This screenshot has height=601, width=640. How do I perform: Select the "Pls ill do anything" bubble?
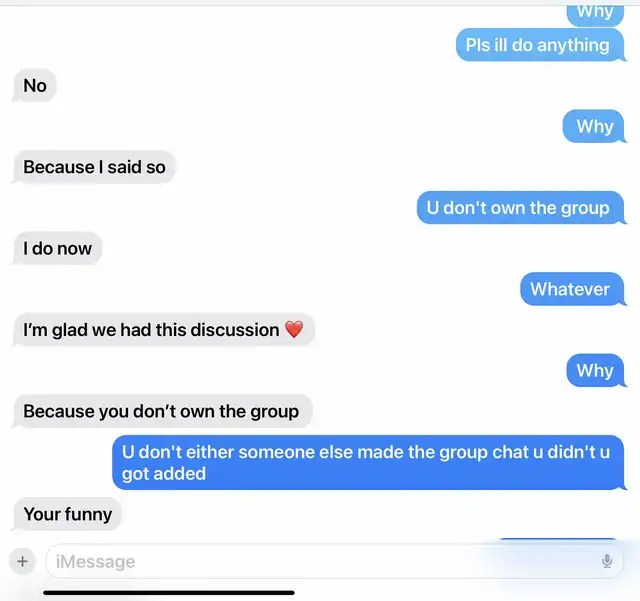(540, 45)
